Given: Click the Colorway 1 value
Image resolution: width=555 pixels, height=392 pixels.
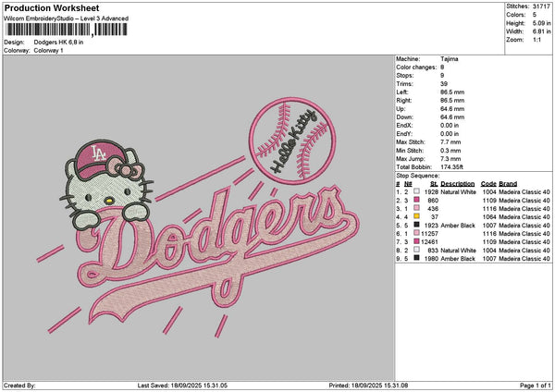Looking at the screenshot, I should pyautogui.click(x=48, y=51).
